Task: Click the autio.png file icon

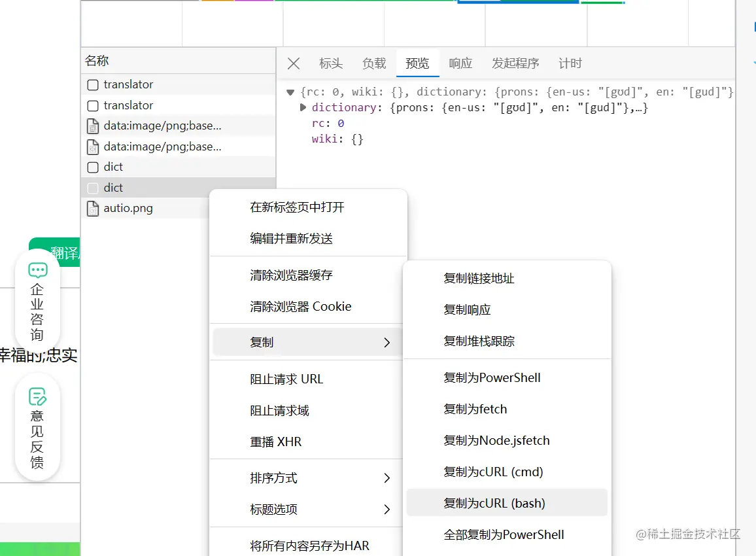Action: tap(93, 208)
